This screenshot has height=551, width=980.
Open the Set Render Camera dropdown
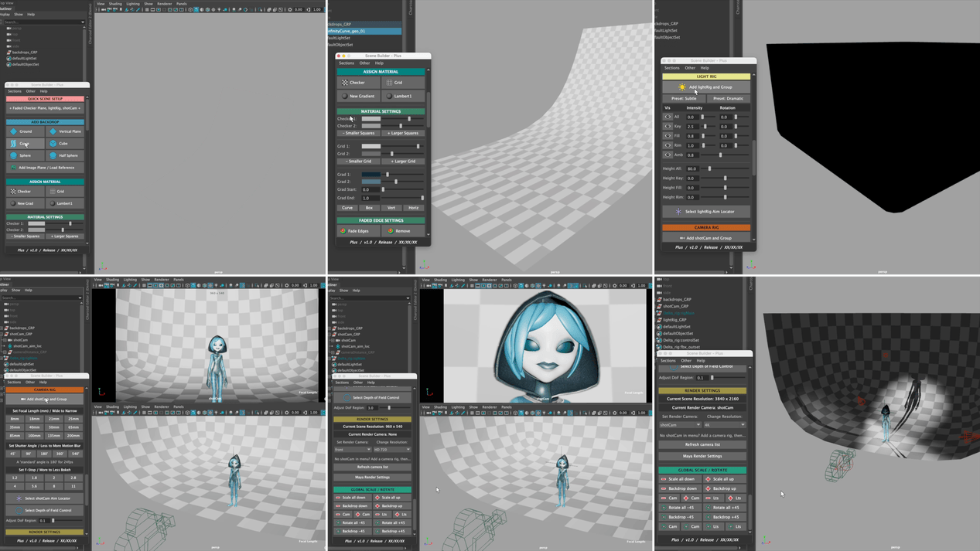click(x=681, y=424)
